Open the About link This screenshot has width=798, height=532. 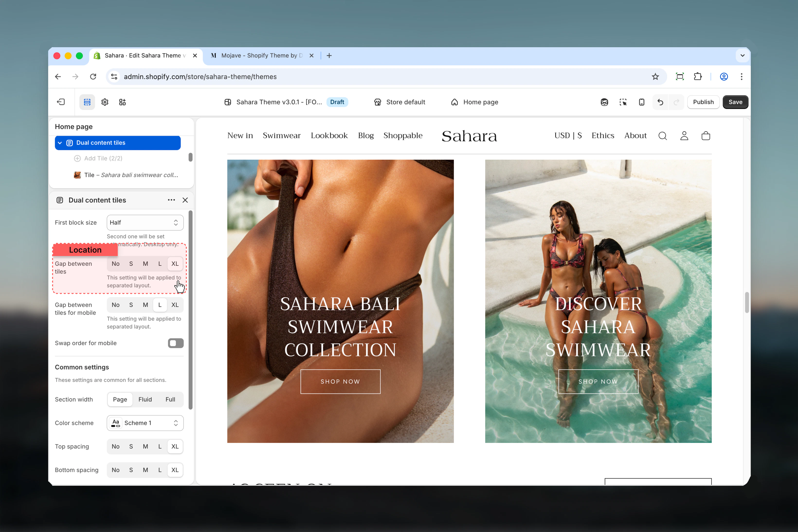(635, 135)
